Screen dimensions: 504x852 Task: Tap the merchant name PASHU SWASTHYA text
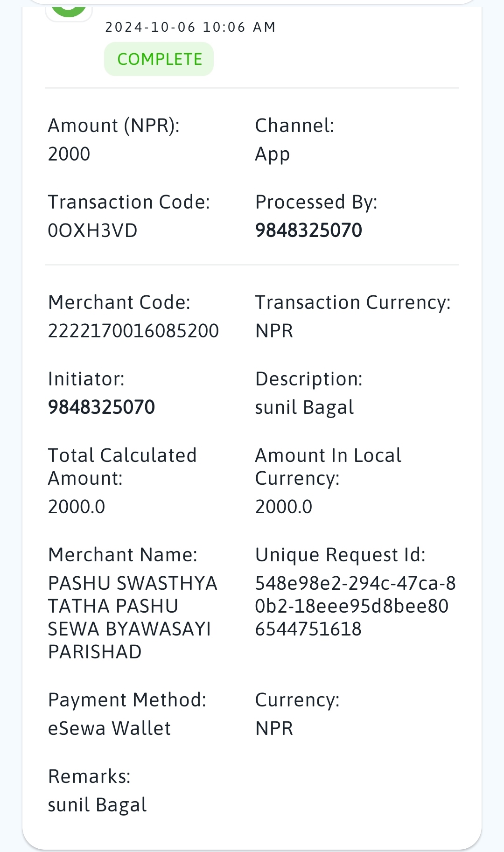tap(133, 583)
